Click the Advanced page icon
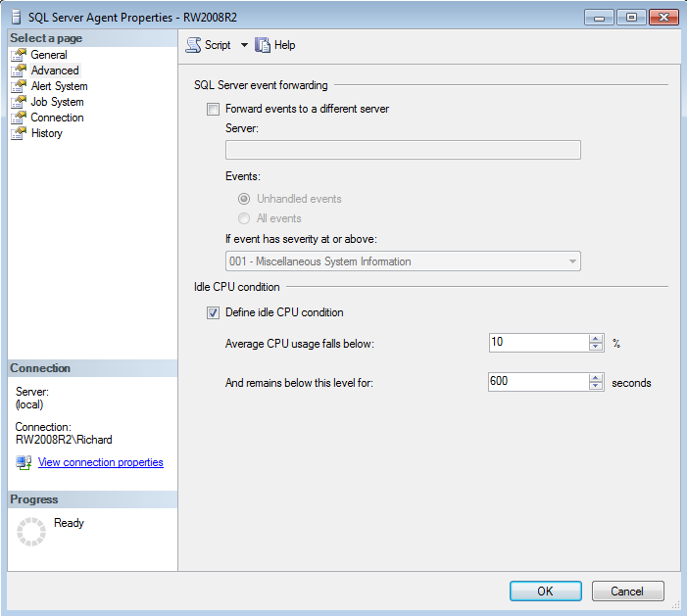687x616 pixels. tap(18, 71)
